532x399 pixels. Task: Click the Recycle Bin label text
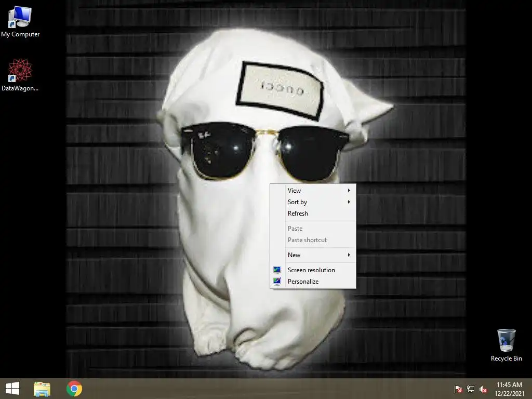click(x=506, y=358)
